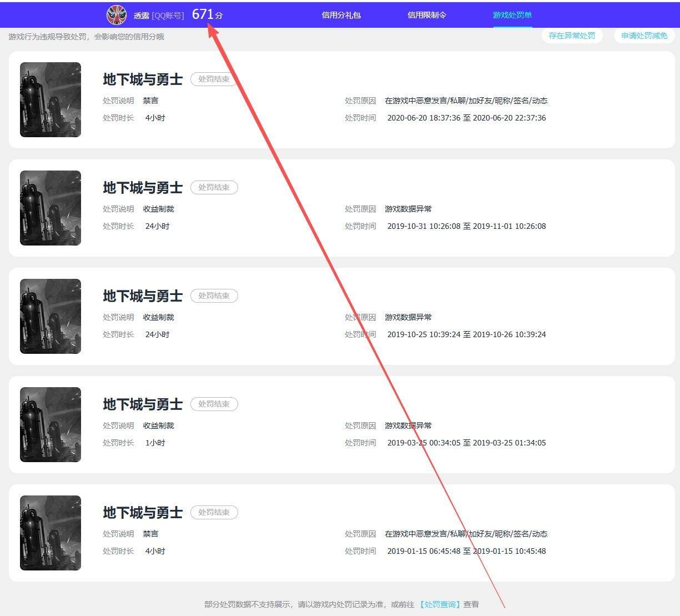The width and height of the screenshot is (680, 616).
Task: Click game thumbnail of 2020-06-20 penalty card
Action: pyautogui.click(x=51, y=99)
